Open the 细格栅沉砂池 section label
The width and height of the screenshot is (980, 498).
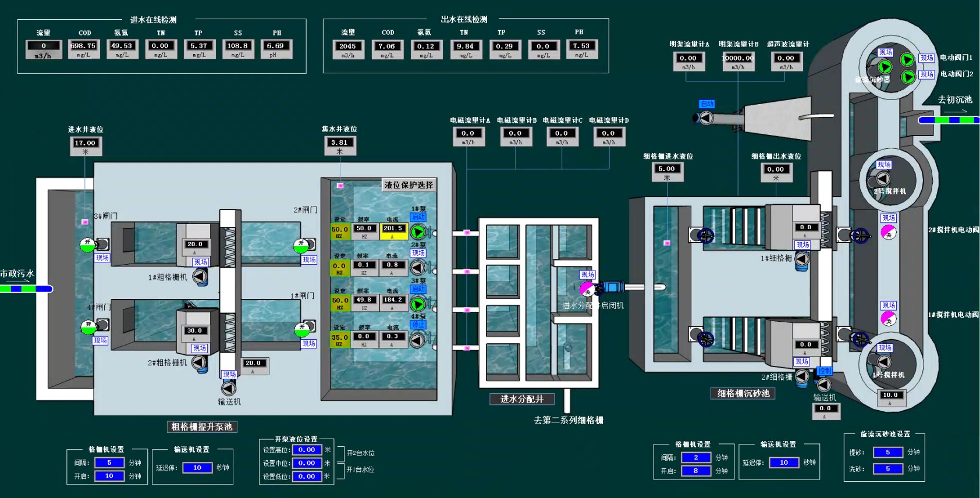click(743, 394)
